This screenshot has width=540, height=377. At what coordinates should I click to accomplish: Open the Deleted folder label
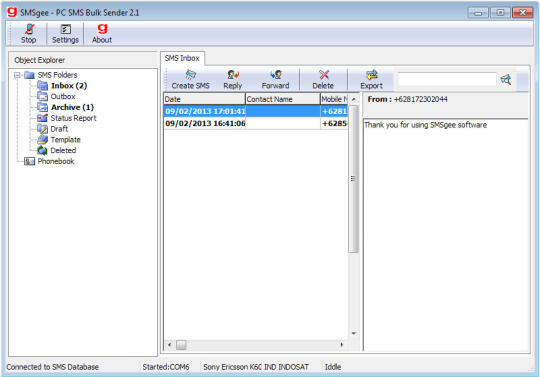pos(63,150)
